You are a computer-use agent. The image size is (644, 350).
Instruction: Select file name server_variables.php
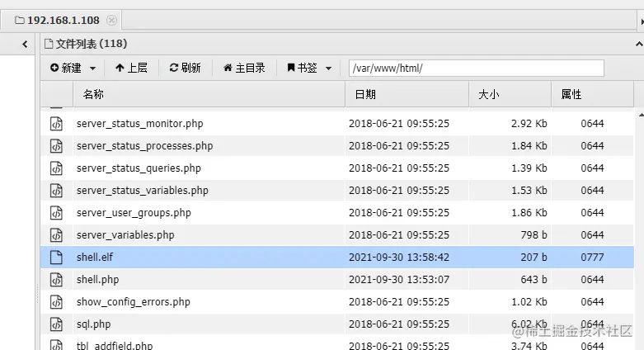(x=125, y=234)
